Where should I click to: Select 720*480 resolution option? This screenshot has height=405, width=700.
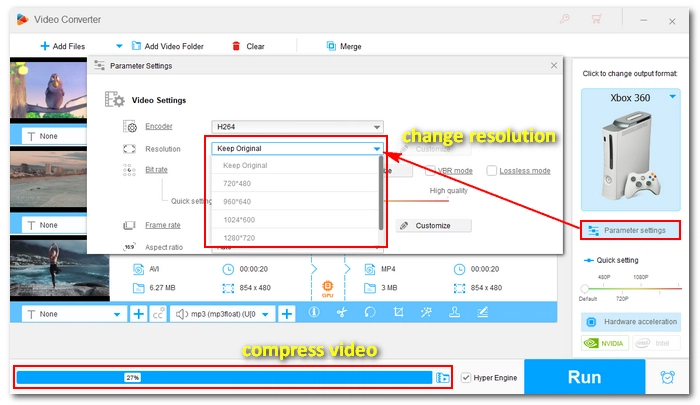pyautogui.click(x=295, y=184)
